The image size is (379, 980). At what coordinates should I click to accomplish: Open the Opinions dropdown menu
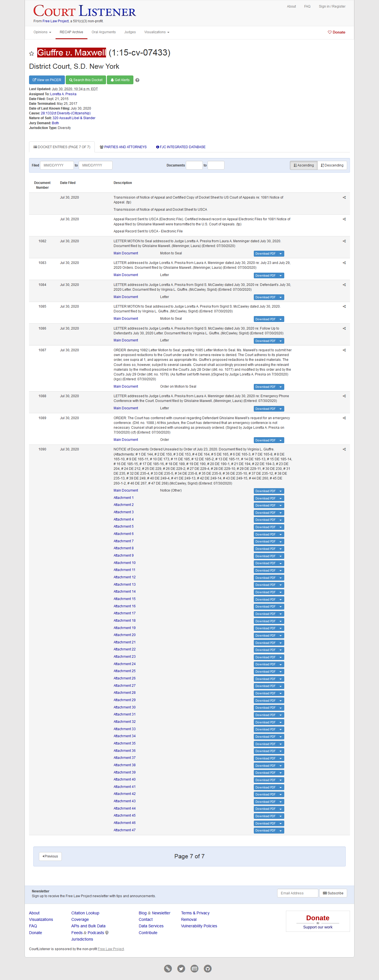(42, 32)
